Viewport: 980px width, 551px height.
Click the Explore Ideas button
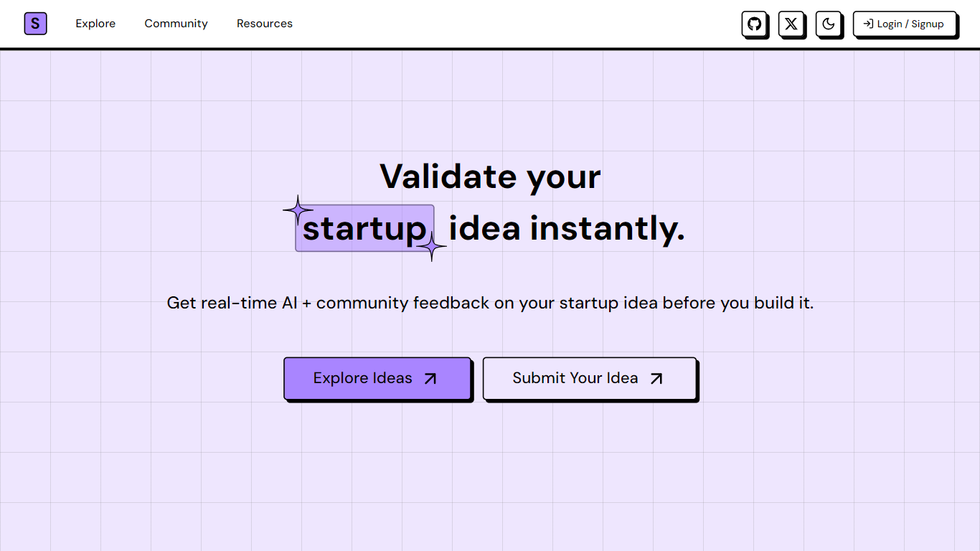click(377, 378)
